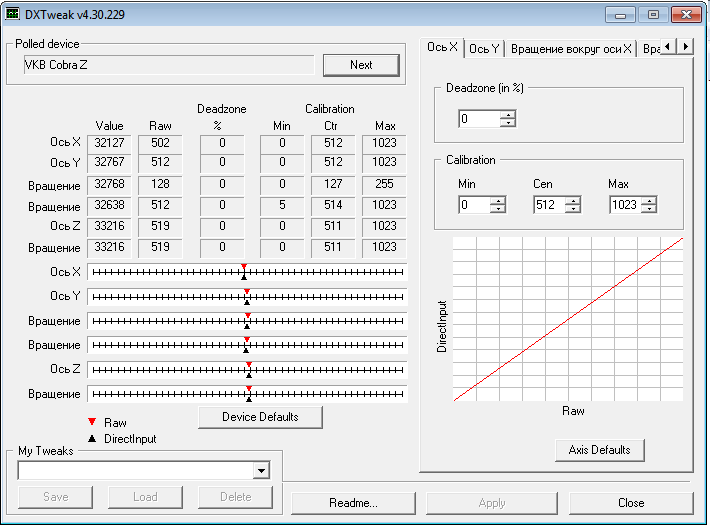Increase Calibration Max with up arrow
This screenshot has height=526, width=710.
[x=649, y=201]
